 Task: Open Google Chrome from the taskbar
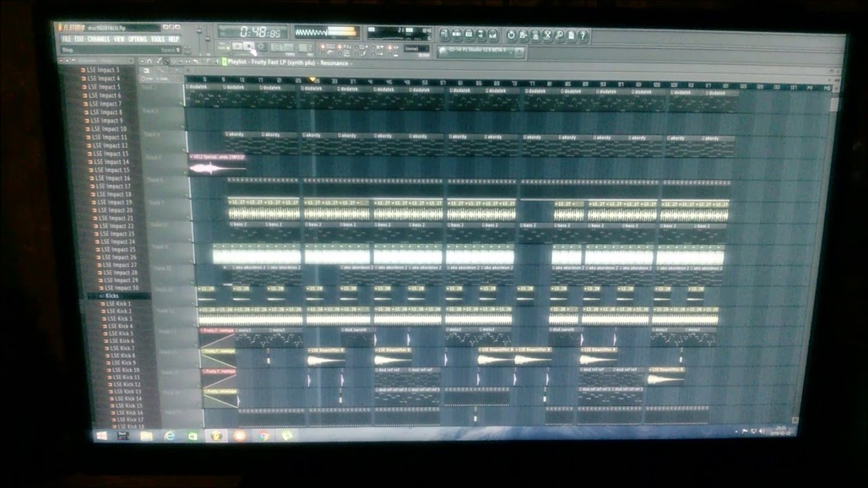(x=264, y=436)
